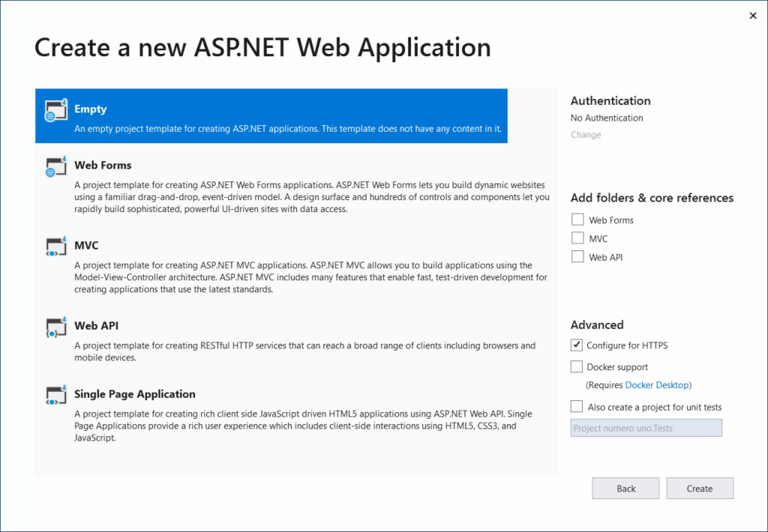Click the unit test project name field
Viewport: 768px width, 532px height.
(x=646, y=428)
